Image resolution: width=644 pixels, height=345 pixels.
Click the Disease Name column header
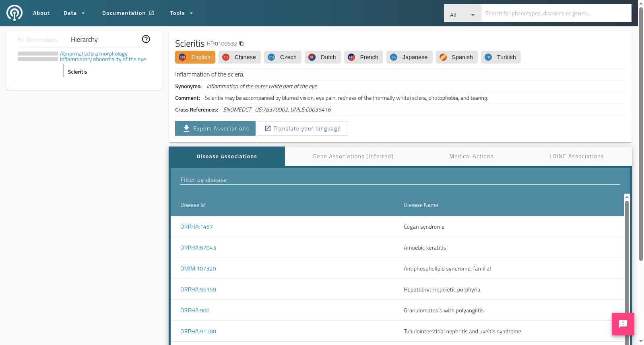(x=421, y=205)
